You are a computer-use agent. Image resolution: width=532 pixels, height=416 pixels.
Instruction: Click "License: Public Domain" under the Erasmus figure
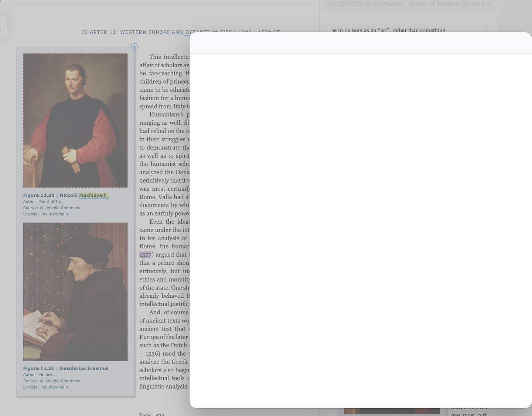coord(45,387)
